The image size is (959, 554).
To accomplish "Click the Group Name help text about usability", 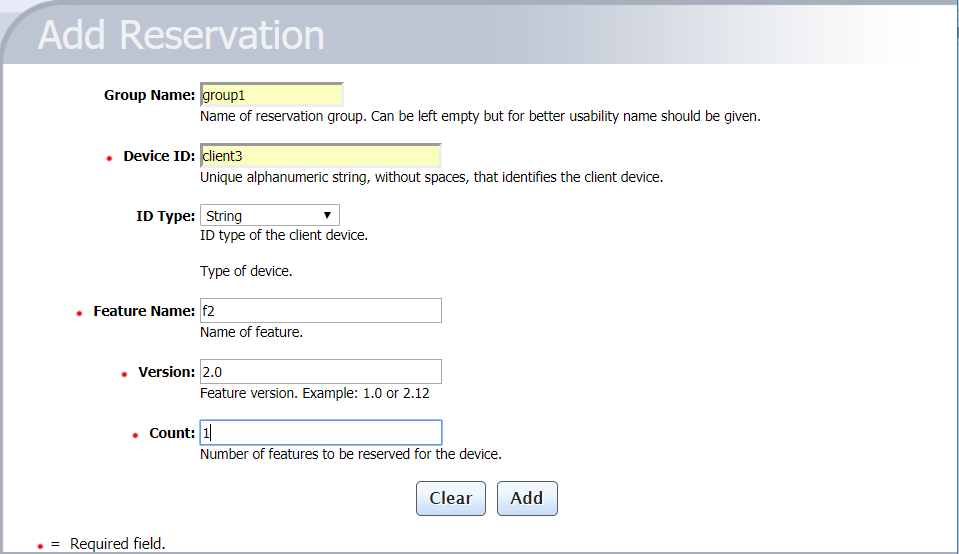I will pyautogui.click(x=480, y=116).
